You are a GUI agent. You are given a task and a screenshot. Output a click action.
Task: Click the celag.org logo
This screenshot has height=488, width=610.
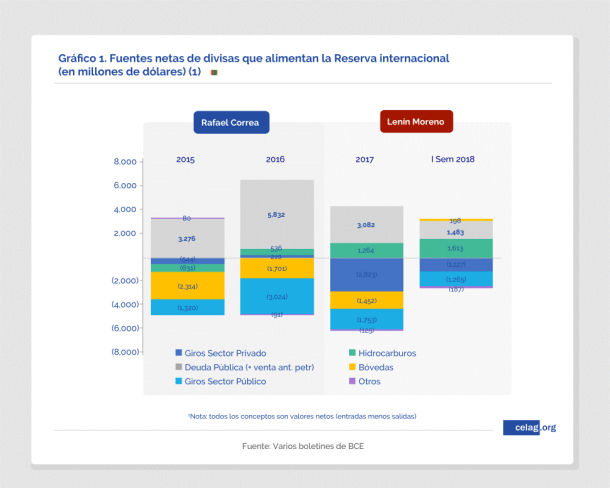(529, 427)
